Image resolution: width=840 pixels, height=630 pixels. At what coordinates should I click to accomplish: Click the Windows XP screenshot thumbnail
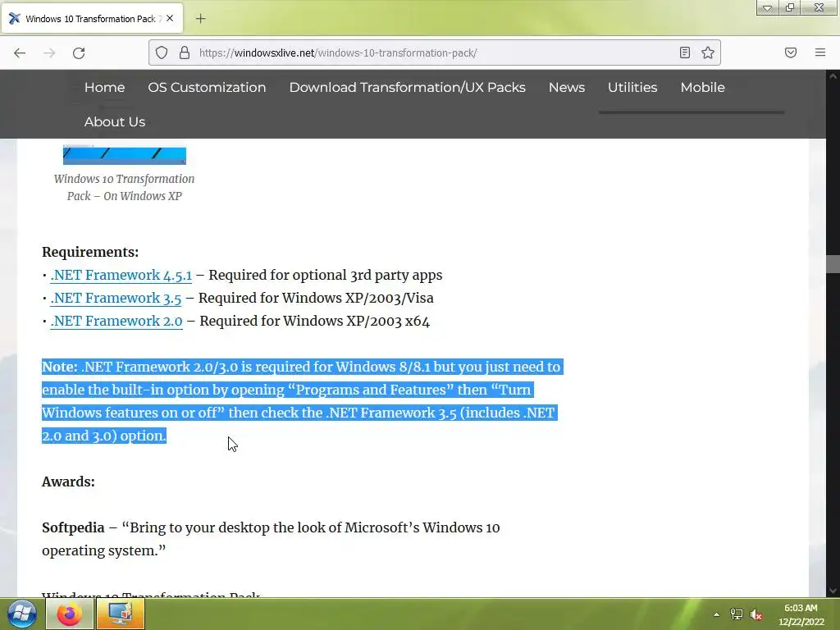coord(125,155)
